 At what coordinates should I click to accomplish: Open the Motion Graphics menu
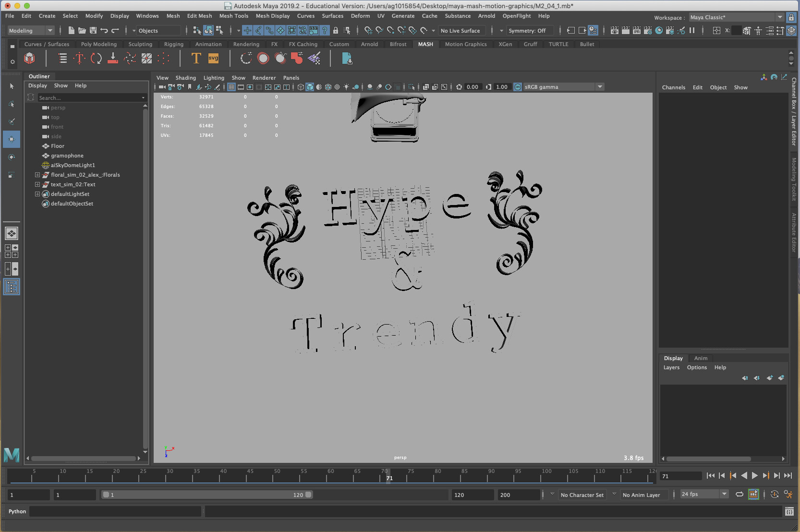pos(465,44)
